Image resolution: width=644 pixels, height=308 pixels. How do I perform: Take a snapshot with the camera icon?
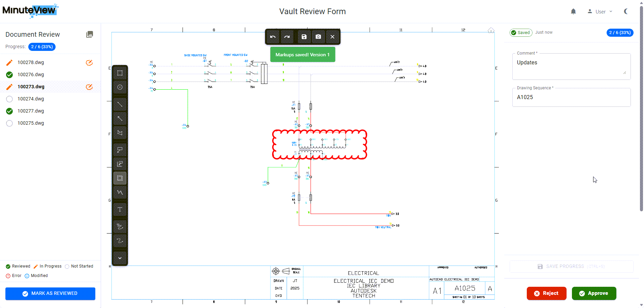[x=318, y=37]
